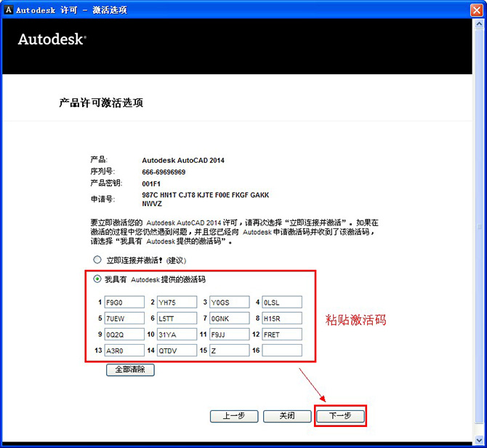Image resolution: width=487 pixels, height=448 pixels.
Task: Click the 上一步 (Back) button
Action: click(234, 416)
